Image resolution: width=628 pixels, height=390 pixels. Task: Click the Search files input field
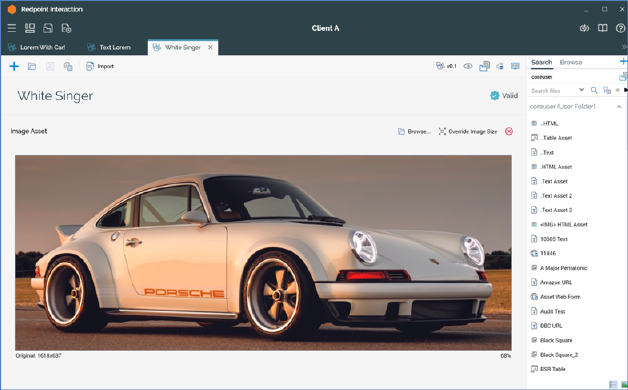554,90
